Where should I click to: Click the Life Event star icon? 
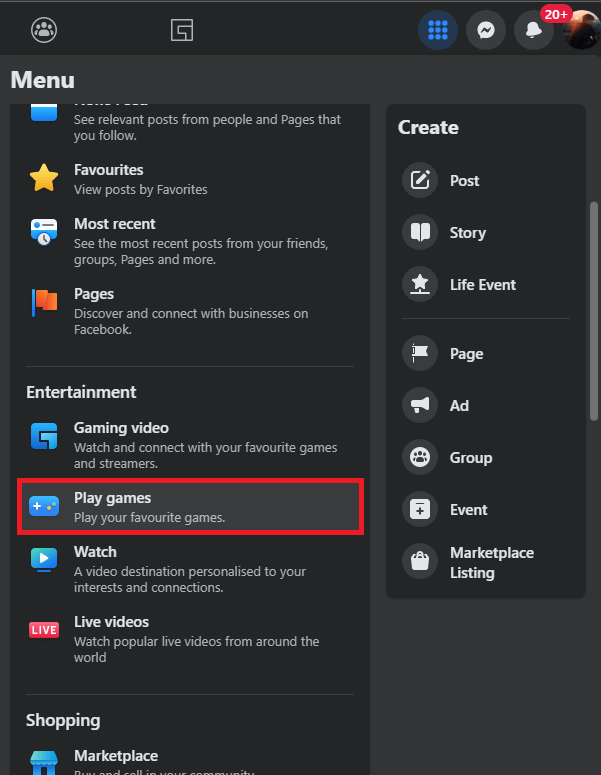pyautogui.click(x=420, y=284)
